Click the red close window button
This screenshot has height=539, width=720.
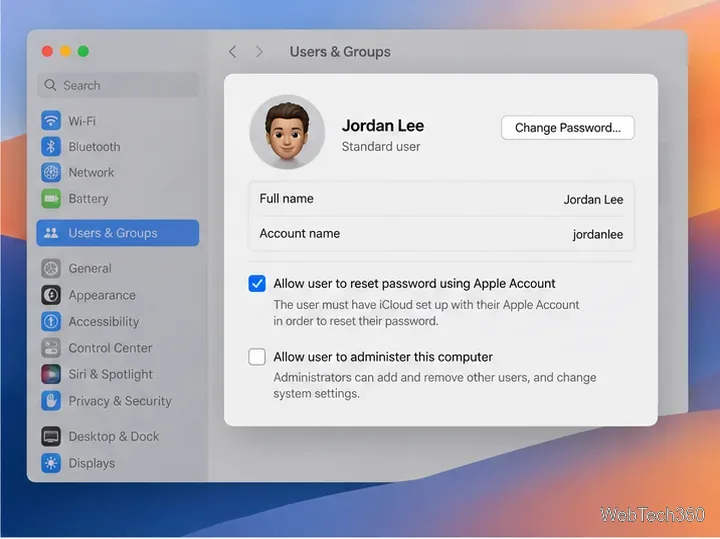pyautogui.click(x=47, y=51)
